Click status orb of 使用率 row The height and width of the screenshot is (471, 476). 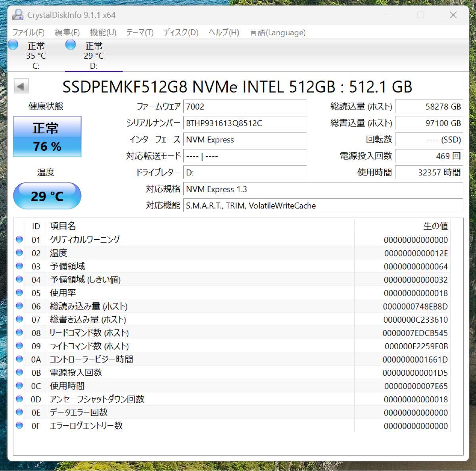pyautogui.click(x=19, y=292)
